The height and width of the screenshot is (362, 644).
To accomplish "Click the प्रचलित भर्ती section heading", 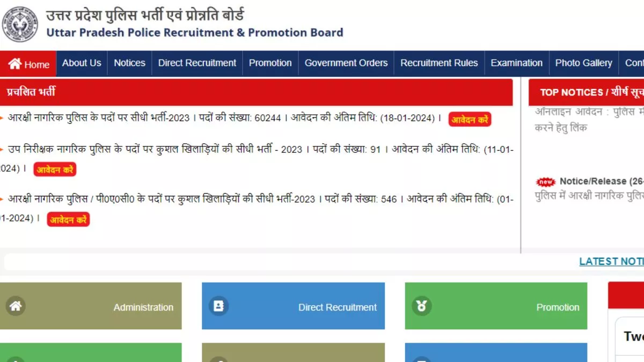I will coord(31,92).
